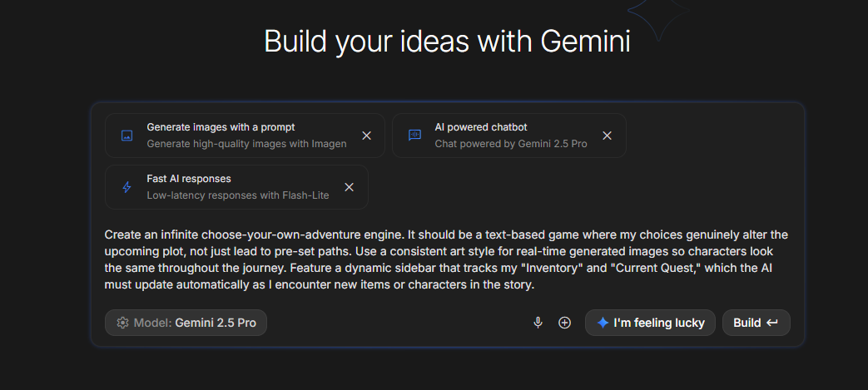Open the Model: Gemini 2.5 Pro selector

click(x=186, y=323)
